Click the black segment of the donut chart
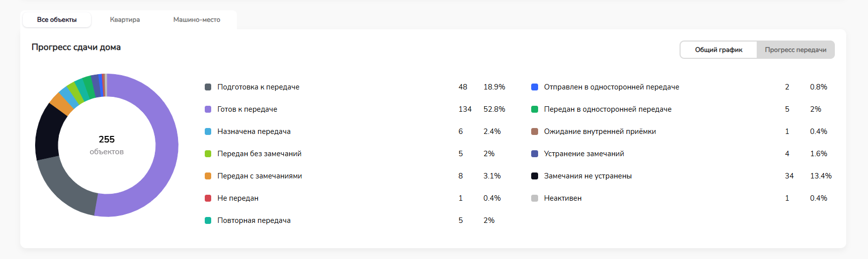The image size is (868, 259). point(48,131)
